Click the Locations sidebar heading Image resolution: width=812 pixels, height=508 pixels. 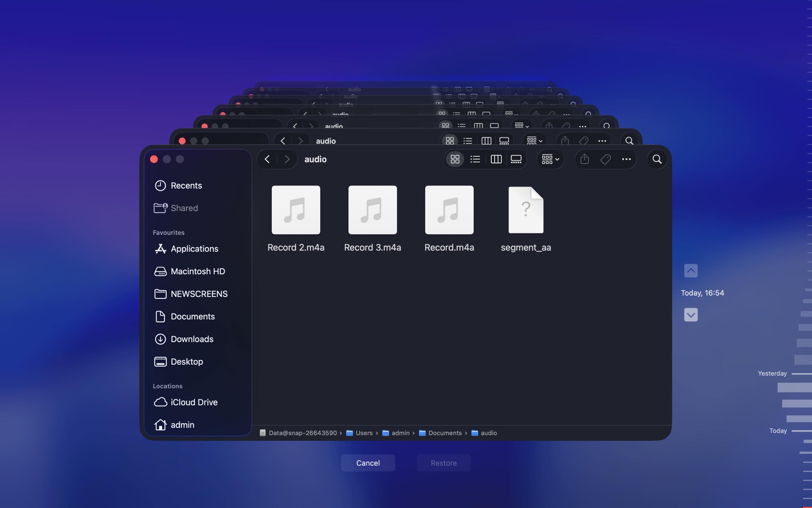coord(168,386)
